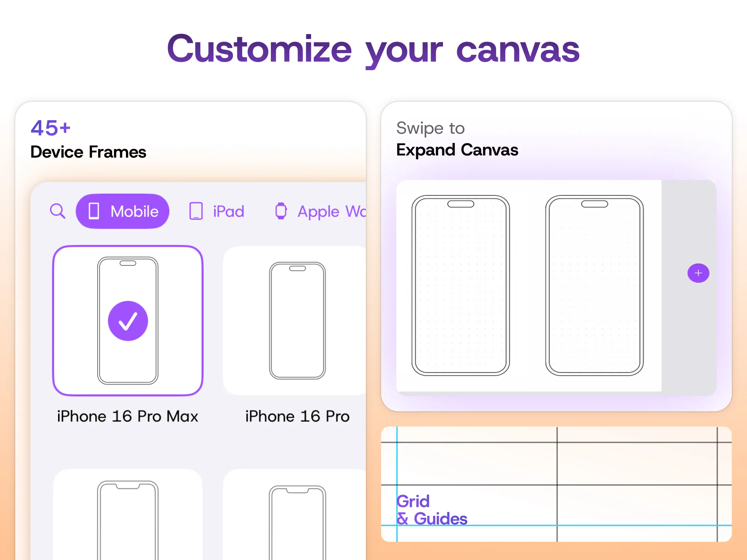Click the watch icon beside Apple Watch
Image resolution: width=747 pixels, height=560 pixels.
pyautogui.click(x=281, y=211)
